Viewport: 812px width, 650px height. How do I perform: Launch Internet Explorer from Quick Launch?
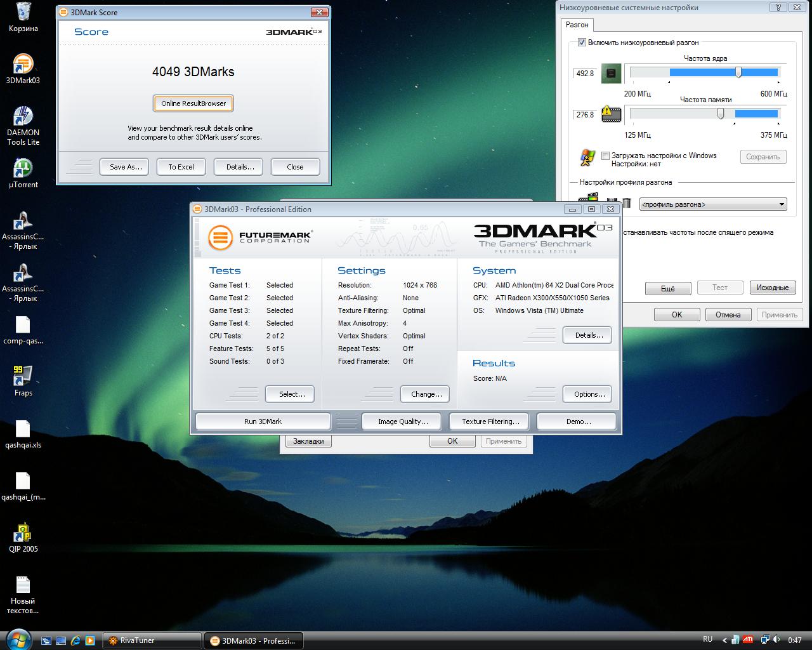[75, 640]
